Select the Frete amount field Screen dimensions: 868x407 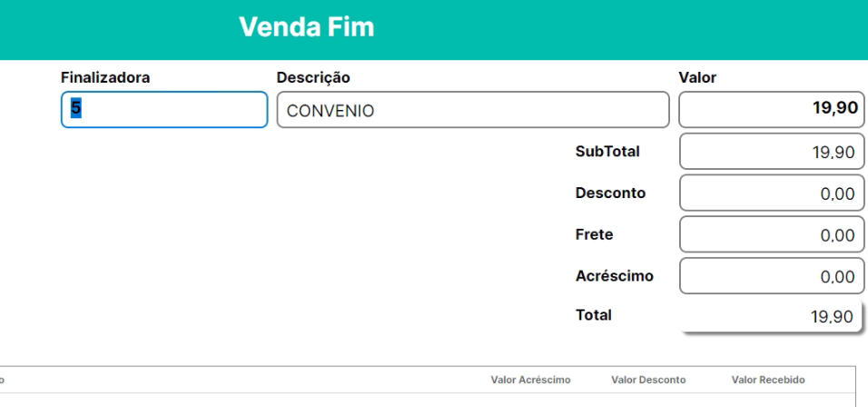coord(771,235)
